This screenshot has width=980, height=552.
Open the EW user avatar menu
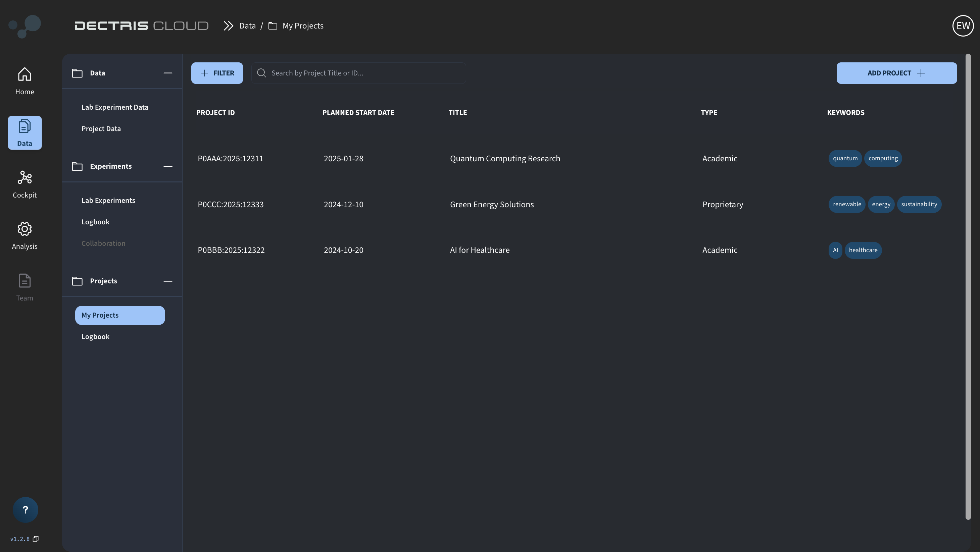[963, 26]
